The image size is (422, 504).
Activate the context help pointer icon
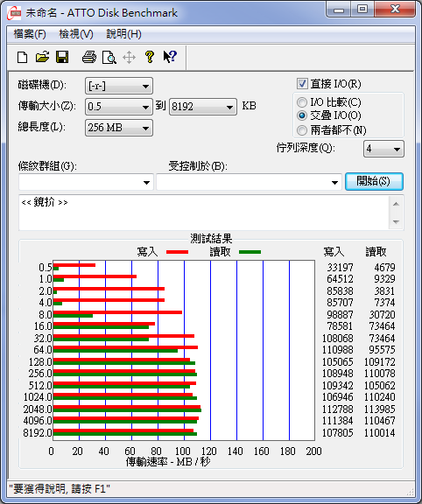pyautogui.click(x=170, y=57)
